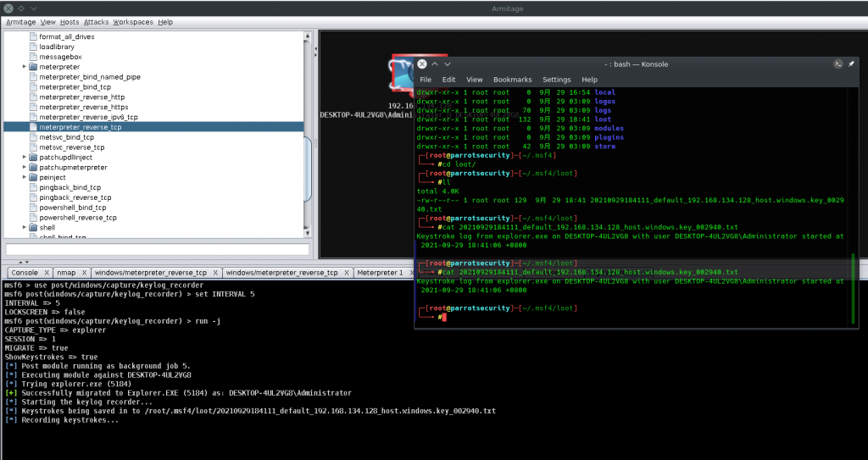Viewport: 868px width, 460px height.
Task: Click the file icon beside pingback_bind_tcp
Action: point(33,187)
